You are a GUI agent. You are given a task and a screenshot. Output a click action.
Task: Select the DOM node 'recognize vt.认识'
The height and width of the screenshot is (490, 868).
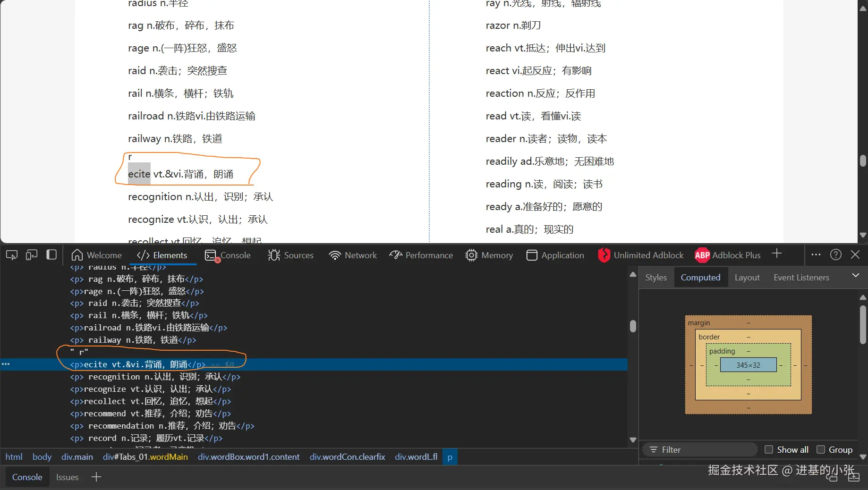(x=150, y=389)
